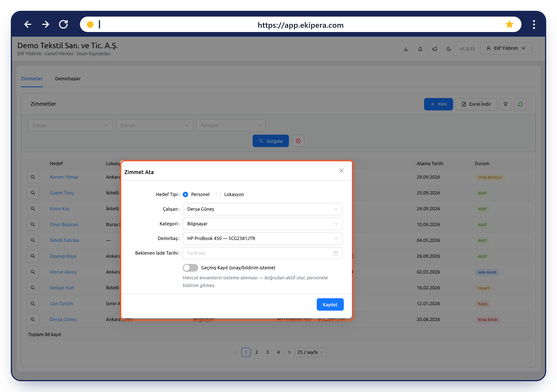
Task: Open the Demirbaş dropdown with HP ProBook
Action: pyautogui.click(x=262, y=238)
